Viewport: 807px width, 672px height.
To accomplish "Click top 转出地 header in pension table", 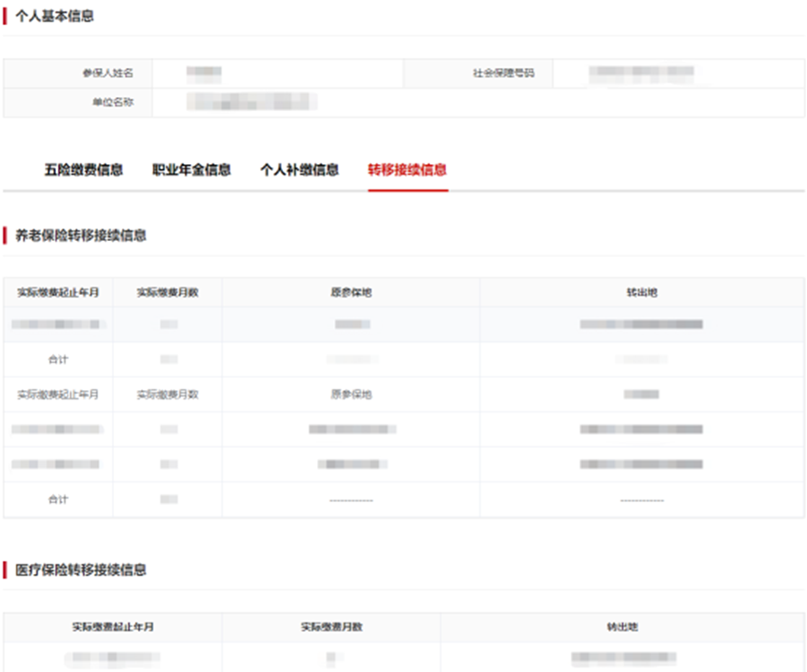I will pyautogui.click(x=641, y=292).
